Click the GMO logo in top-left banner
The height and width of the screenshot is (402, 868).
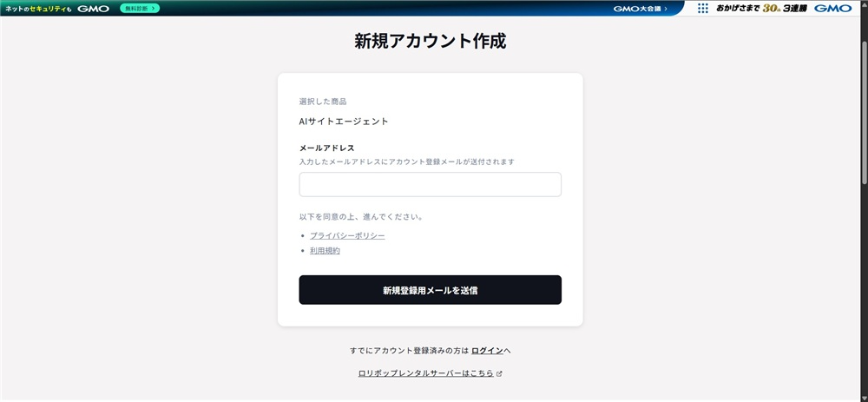pyautogui.click(x=93, y=9)
